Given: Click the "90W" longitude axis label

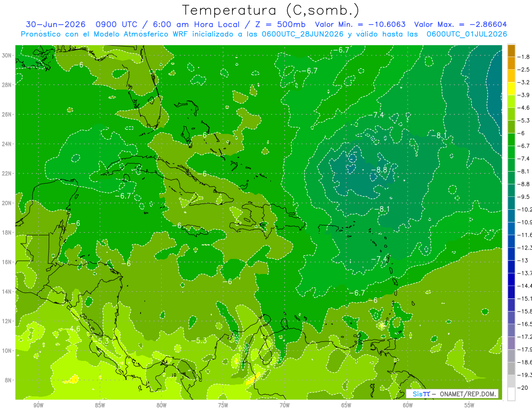Looking at the screenshot, I should click(39, 405).
